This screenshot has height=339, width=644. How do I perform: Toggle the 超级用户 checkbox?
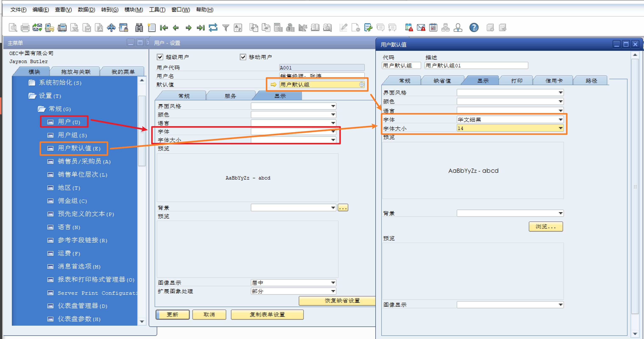pyautogui.click(x=160, y=57)
